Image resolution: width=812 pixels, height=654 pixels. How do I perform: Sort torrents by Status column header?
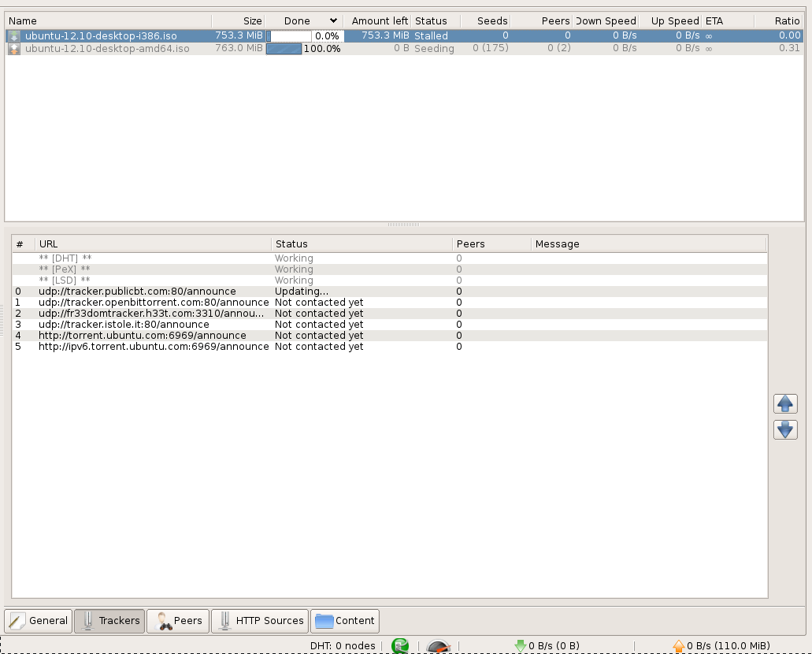pos(436,20)
